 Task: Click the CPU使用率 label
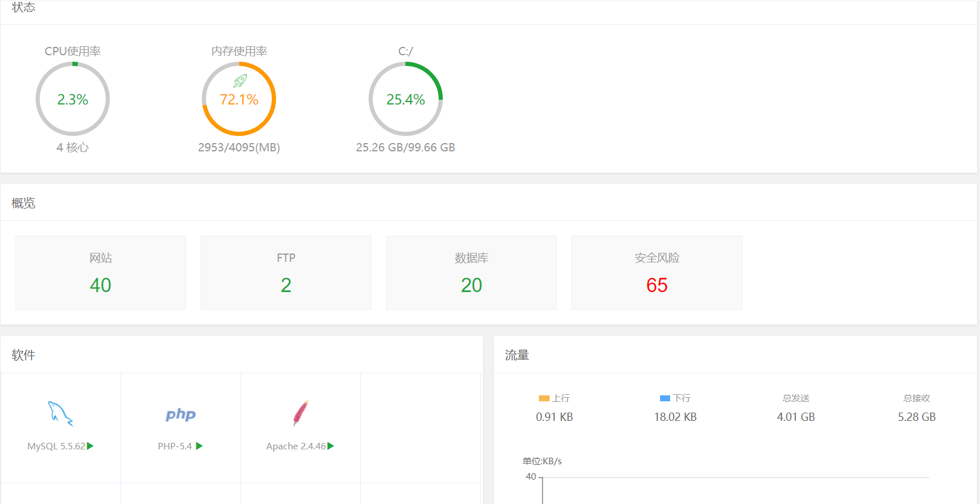(72, 51)
